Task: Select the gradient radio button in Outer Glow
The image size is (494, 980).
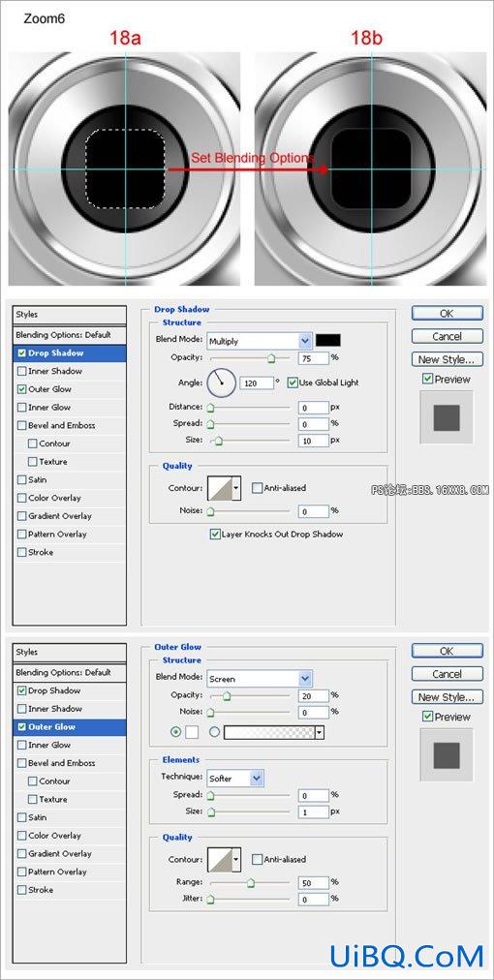Action: [214, 732]
